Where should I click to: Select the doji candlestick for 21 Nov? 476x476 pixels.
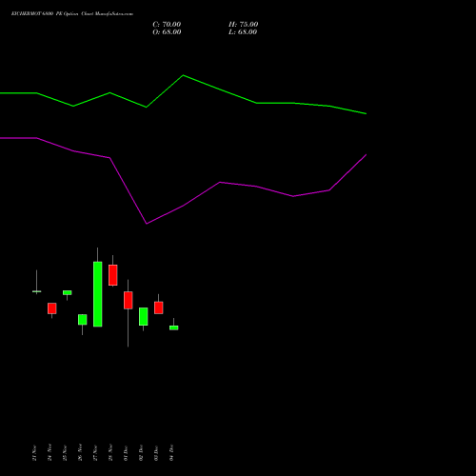click(37, 291)
